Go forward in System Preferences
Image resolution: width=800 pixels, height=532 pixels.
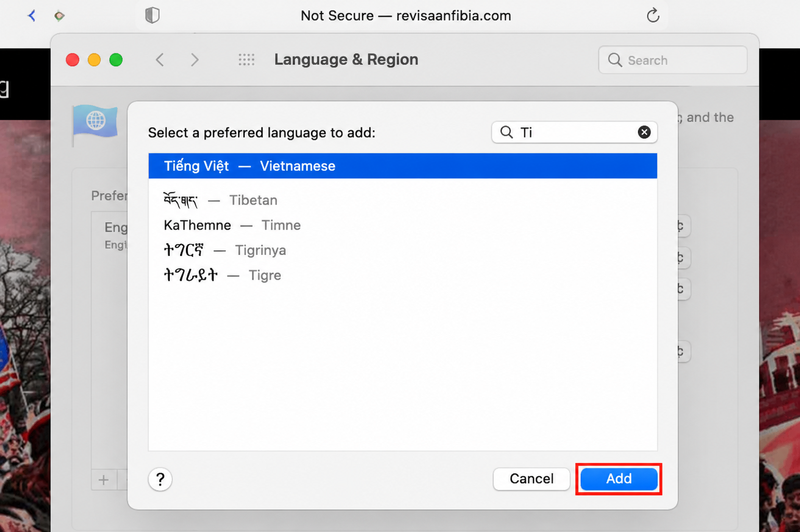pos(194,60)
